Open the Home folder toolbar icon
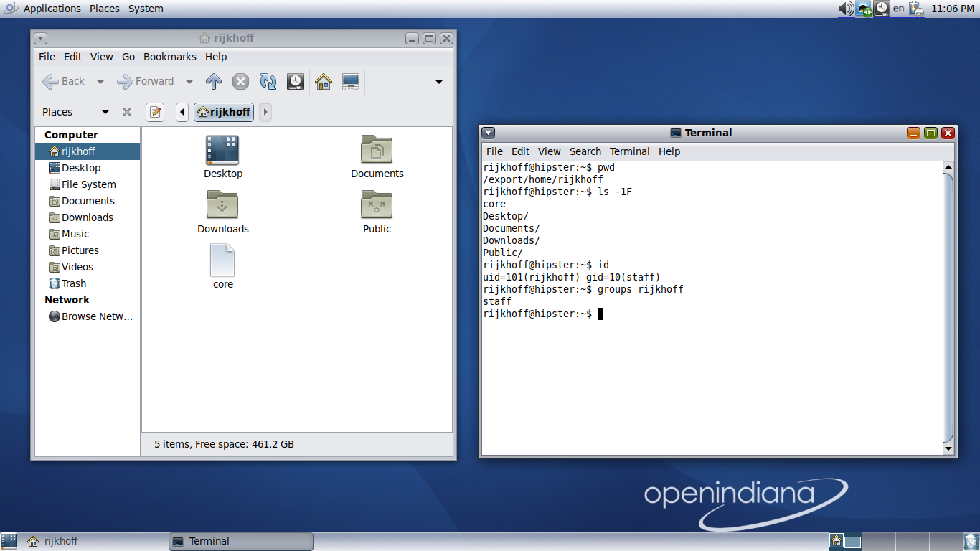980x551 pixels. (x=324, y=81)
